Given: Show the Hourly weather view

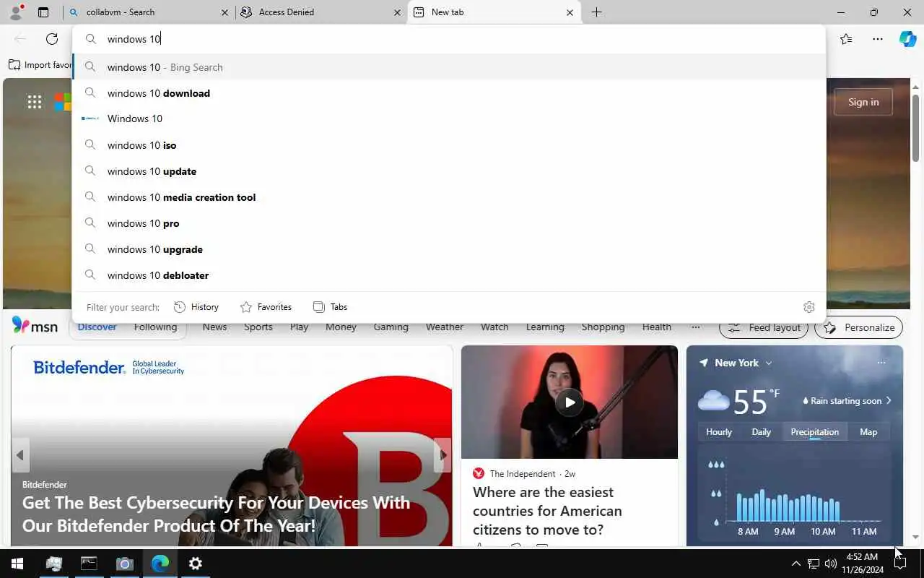Looking at the screenshot, I should click(719, 432).
